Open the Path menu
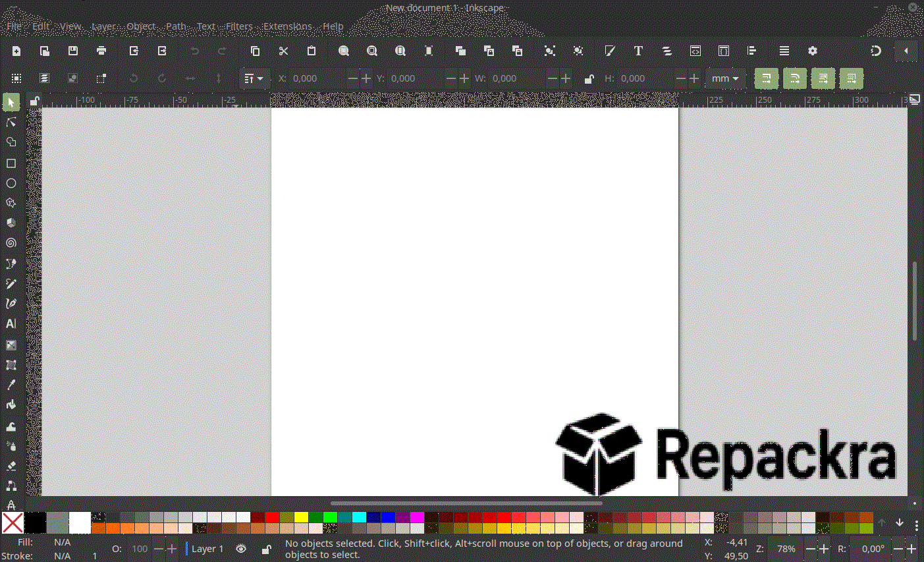Image resolution: width=924 pixels, height=562 pixels. (x=176, y=26)
